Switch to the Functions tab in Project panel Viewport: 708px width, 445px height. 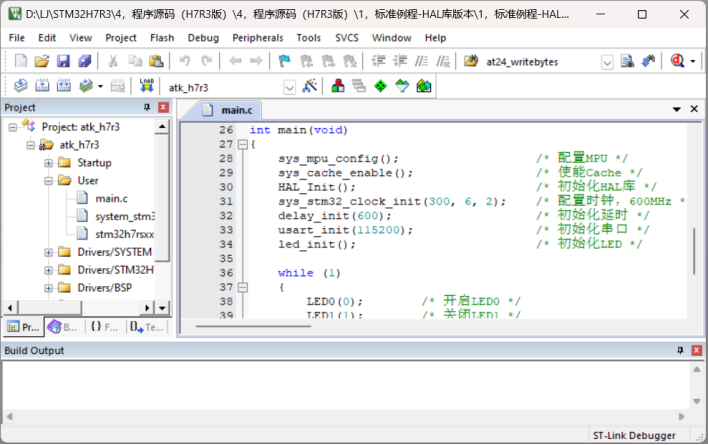(102, 327)
